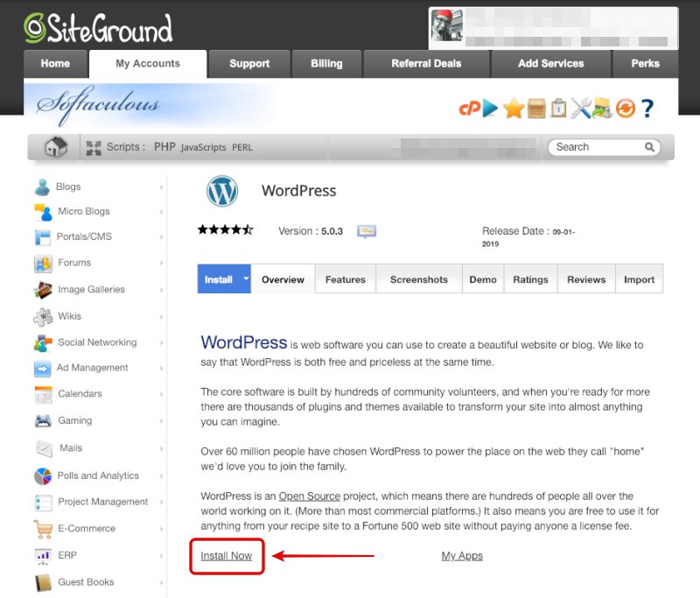Screen dimensions: 700x598
Task: Click the Polls and Analytics pie icon
Action: tap(43, 476)
